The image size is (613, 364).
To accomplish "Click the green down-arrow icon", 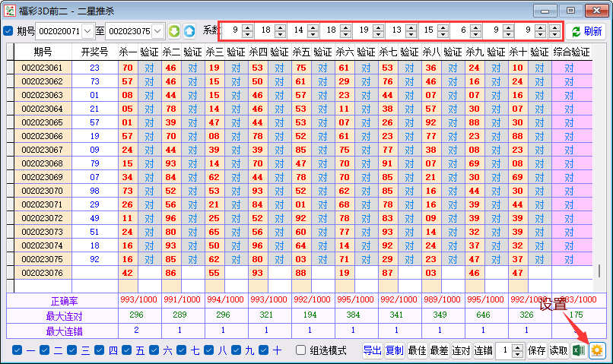I will click(x=174, y=31).
